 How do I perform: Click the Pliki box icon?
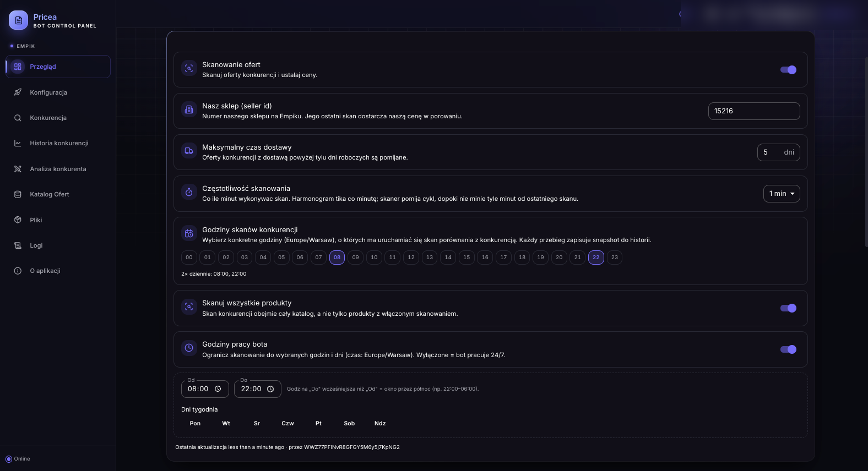(x=18, y=220)
